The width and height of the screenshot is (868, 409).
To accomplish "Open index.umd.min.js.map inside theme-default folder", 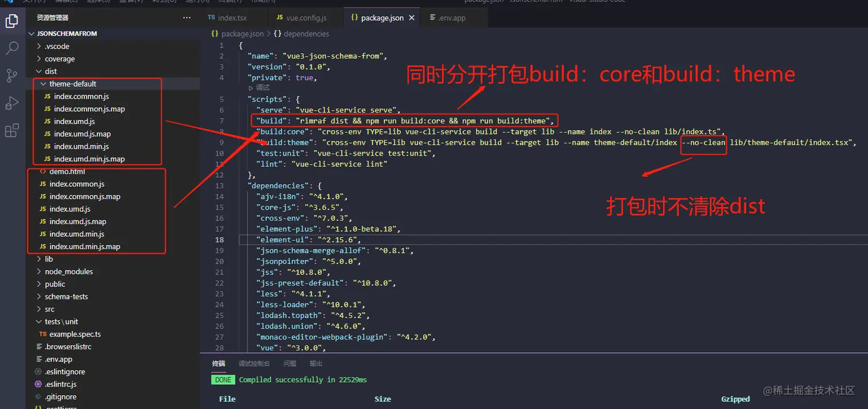I will coord(90,159).
